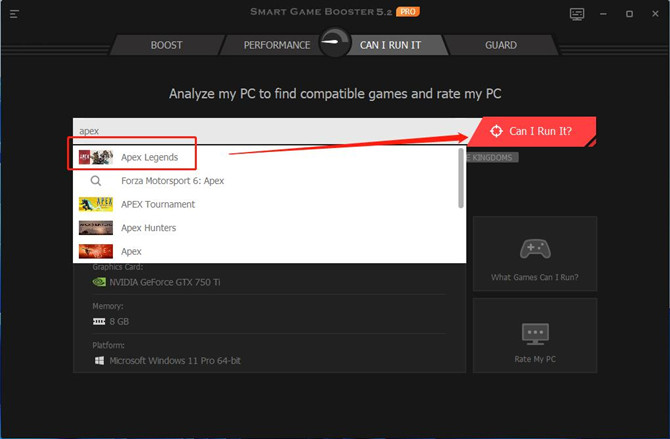The image size is (670, 439).
Task: Choose Forza Motorsport 6: Apex suggestion
Action: point(269,181)
